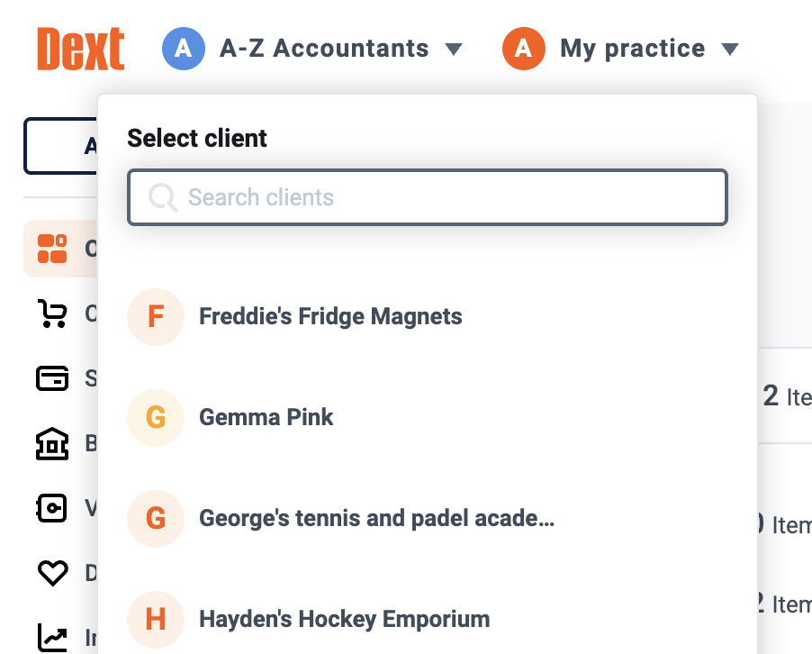Click the blue A-Z Accountants avatar

184,49
